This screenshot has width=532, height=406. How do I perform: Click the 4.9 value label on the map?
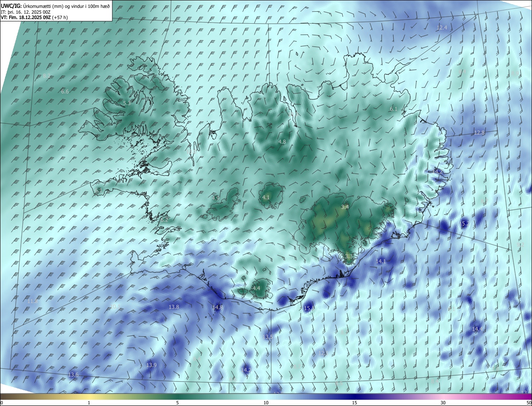[215, 198]
